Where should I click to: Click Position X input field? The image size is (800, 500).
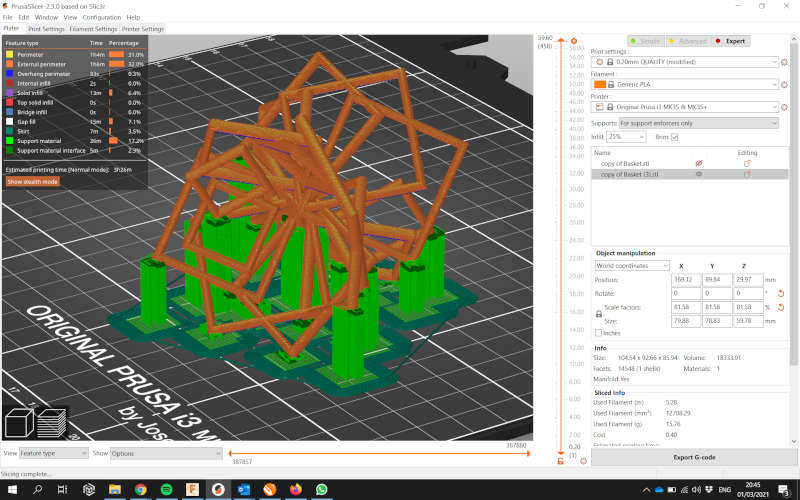point(686,280)
